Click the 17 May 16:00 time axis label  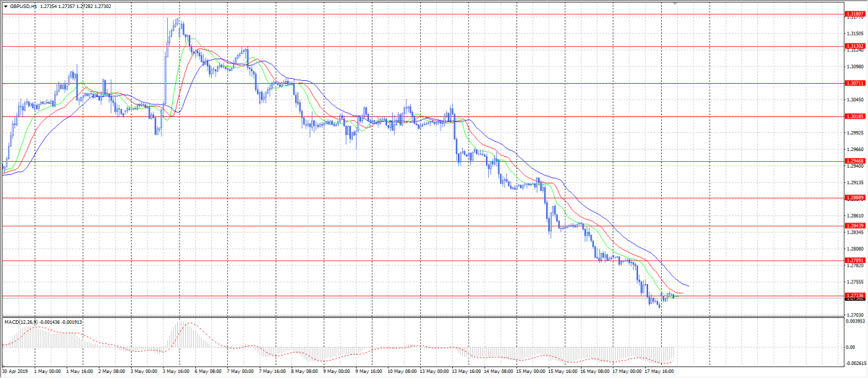tap(658, 373)
